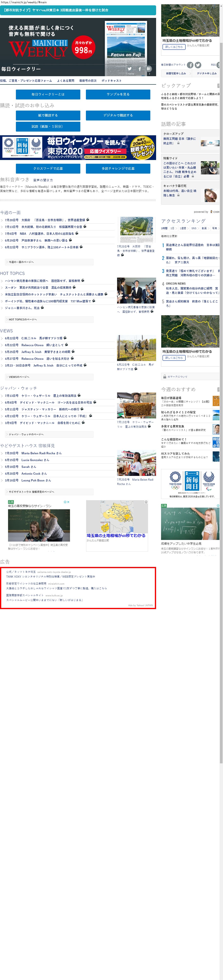Click the 毎日ウィークリーとは button
Screen dimensions: 223x980
[x=48, y=94]
